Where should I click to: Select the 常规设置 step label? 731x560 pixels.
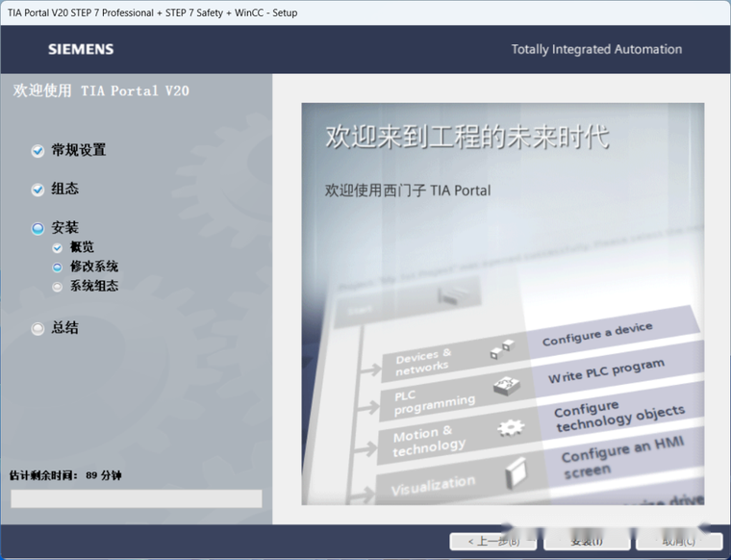(x=78, y=150)
